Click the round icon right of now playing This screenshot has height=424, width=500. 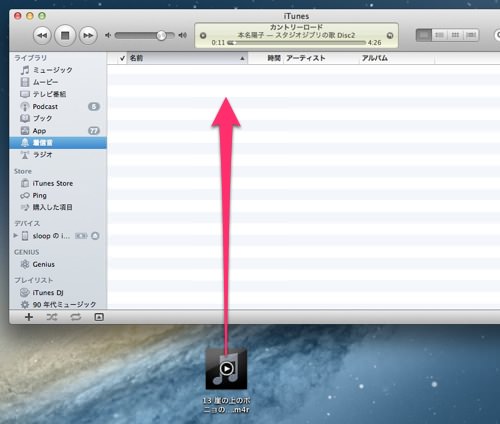pyautogui.click(x=390, y=36)
